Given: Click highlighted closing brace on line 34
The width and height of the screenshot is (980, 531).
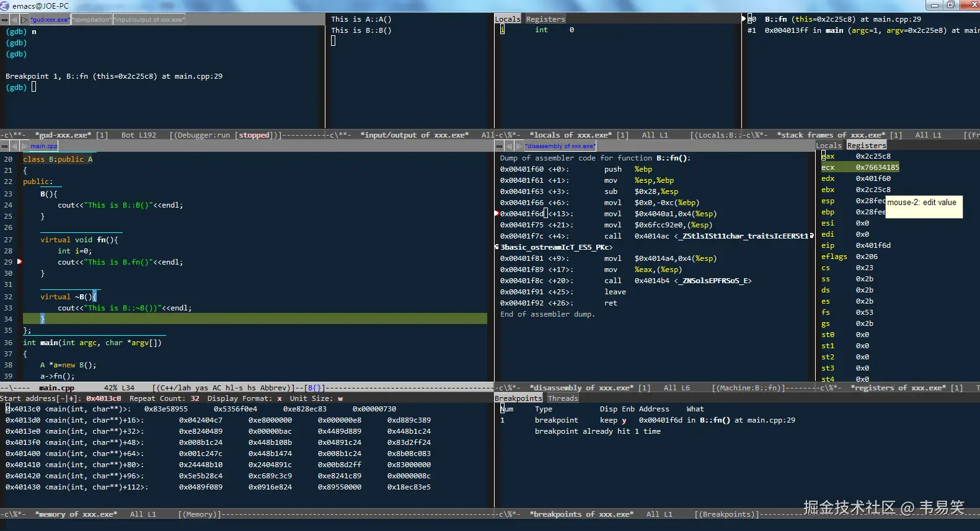Looking at the screenshot, I should (x=43, y=319).
